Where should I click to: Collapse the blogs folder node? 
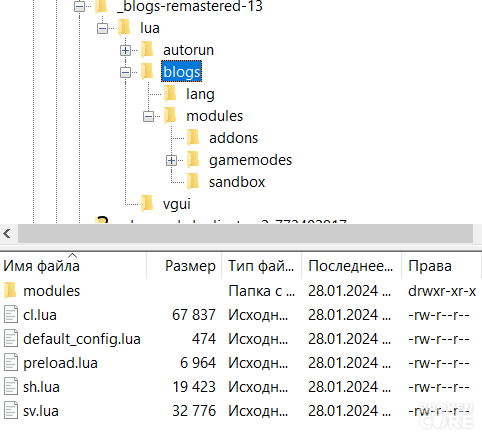point(125,72)
